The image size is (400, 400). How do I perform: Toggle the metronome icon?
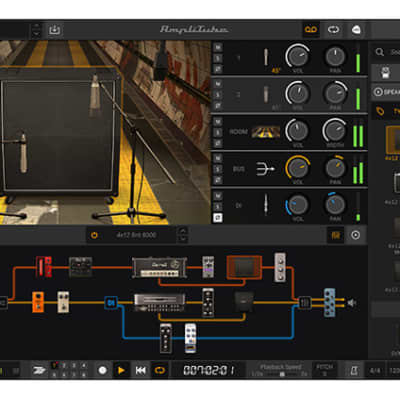(x=354, y=370)
